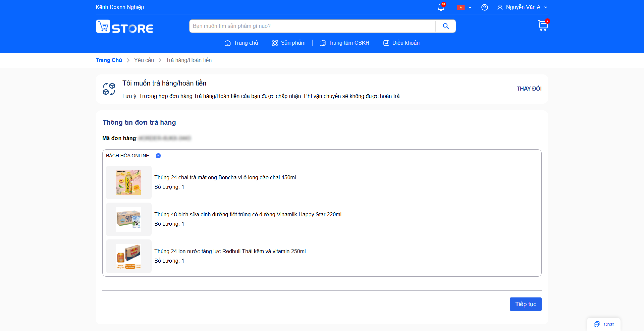The width and height of the screenshot is (644, 331).
Task: Focus the product search input field
Action: tap(312, 26)
